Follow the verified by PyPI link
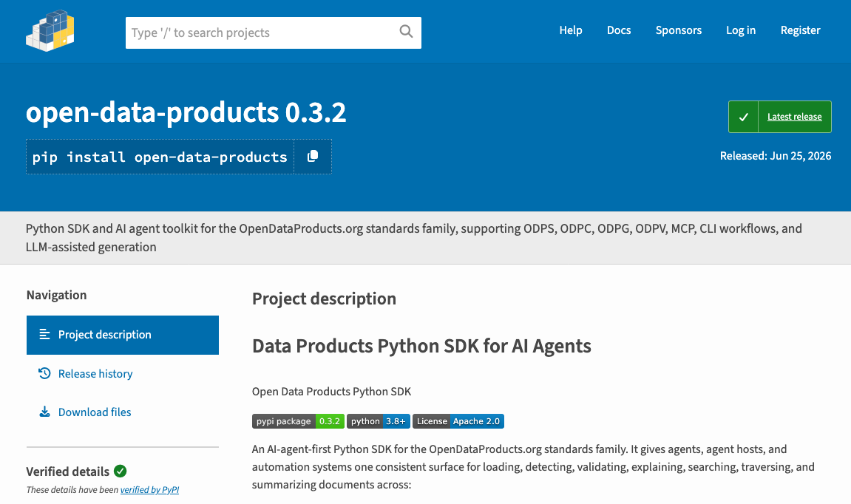 pos(150,489)
